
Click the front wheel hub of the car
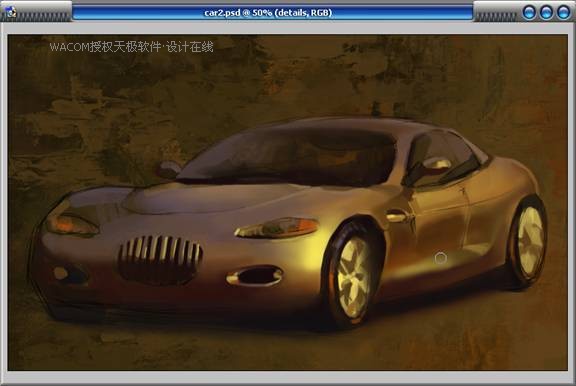(353, 277)
